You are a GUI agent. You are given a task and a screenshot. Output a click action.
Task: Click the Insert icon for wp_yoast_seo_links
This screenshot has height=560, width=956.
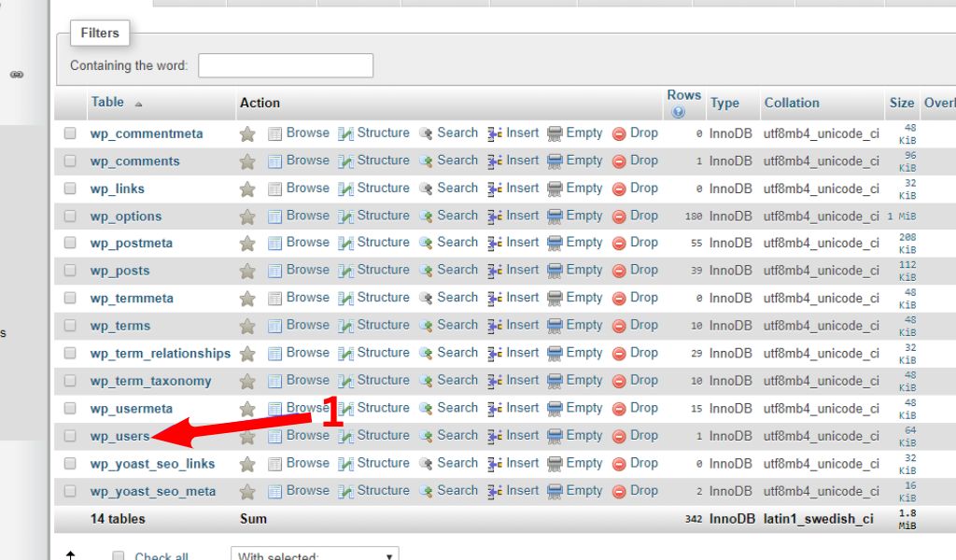click(495, 464)
